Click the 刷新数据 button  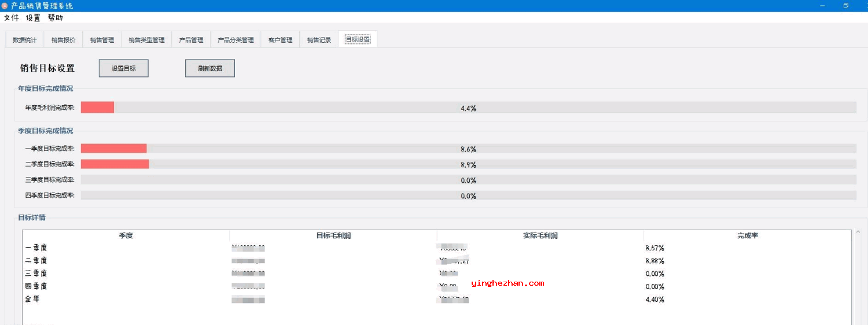click(210, 68)
